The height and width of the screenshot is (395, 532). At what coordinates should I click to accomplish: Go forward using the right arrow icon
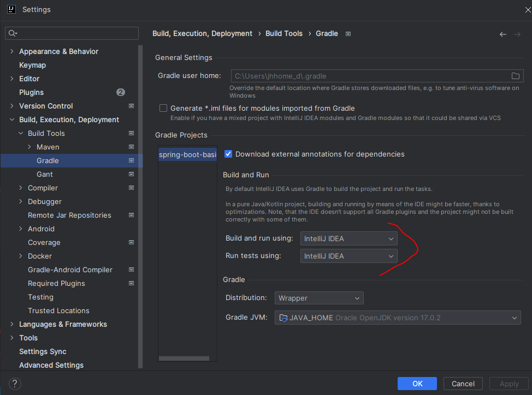(x=517, y=34)
